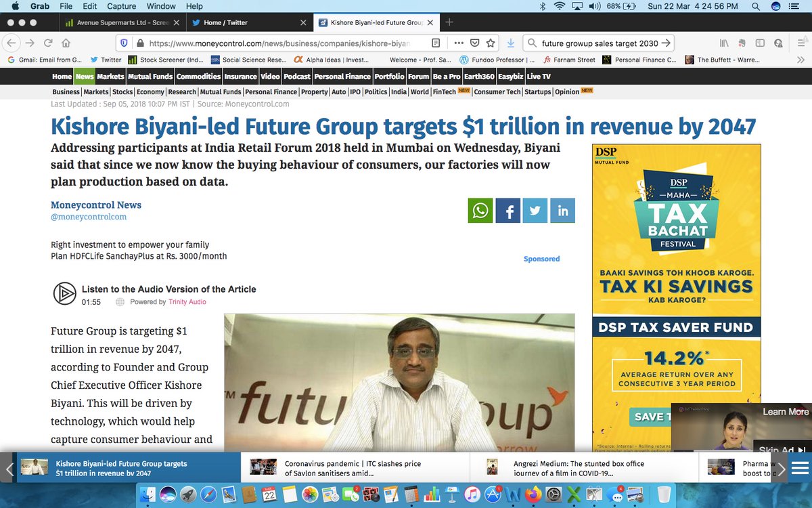Share article on Twitter
Viewport: 812px width, 508px height.
point(535,211)
